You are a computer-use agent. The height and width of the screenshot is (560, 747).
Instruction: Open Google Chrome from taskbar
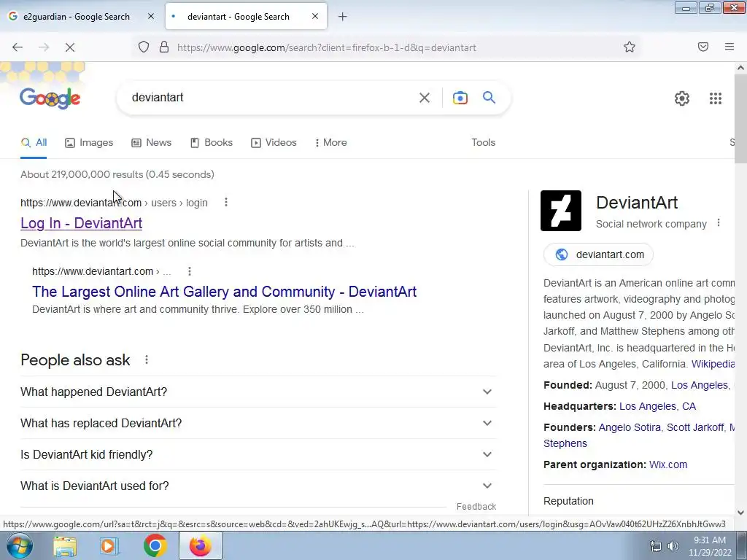pos(155,545)
